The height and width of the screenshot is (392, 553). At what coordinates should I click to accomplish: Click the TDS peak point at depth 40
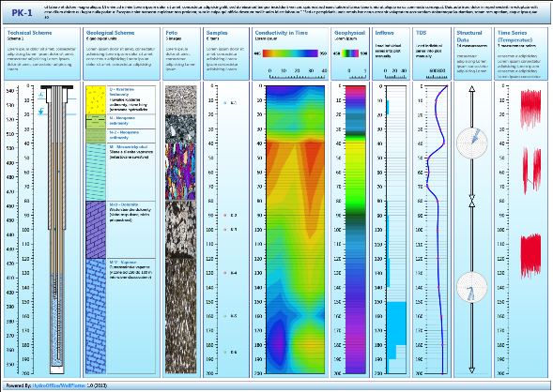point(444,143)
